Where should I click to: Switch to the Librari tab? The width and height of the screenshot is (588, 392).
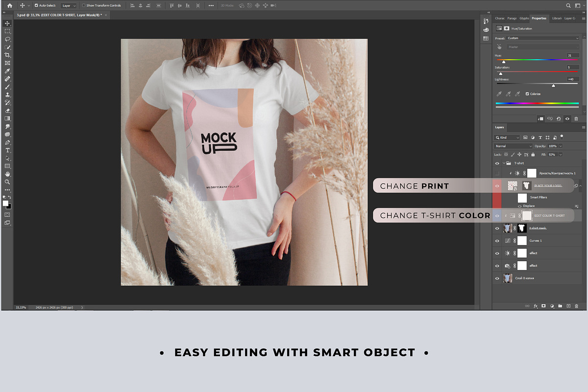[x=557, y=18]
